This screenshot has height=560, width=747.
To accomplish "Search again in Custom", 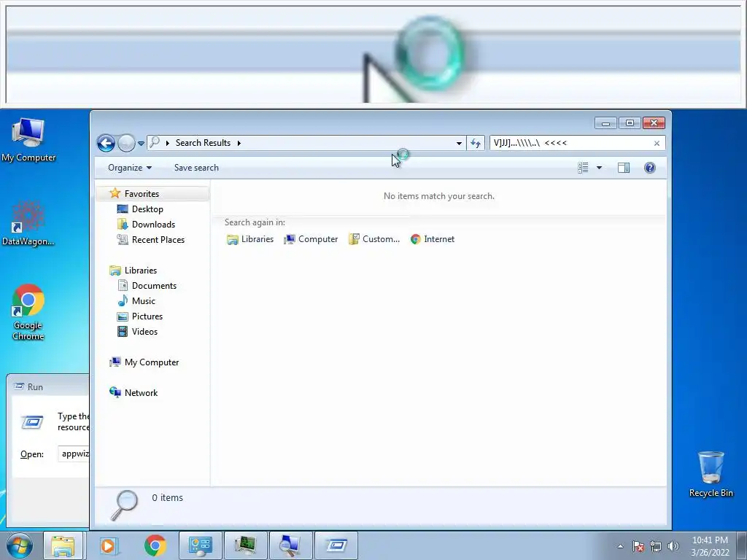I will pos(374,239).
